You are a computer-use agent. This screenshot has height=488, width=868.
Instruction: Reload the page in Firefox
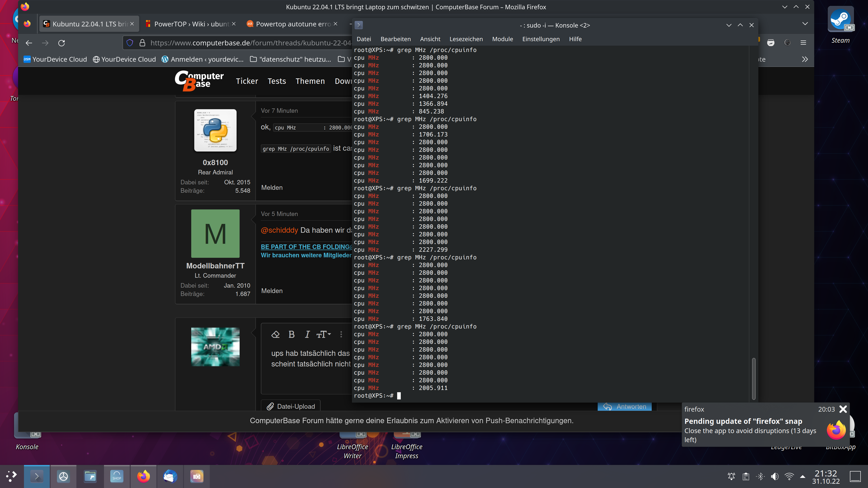coord(61,43)
